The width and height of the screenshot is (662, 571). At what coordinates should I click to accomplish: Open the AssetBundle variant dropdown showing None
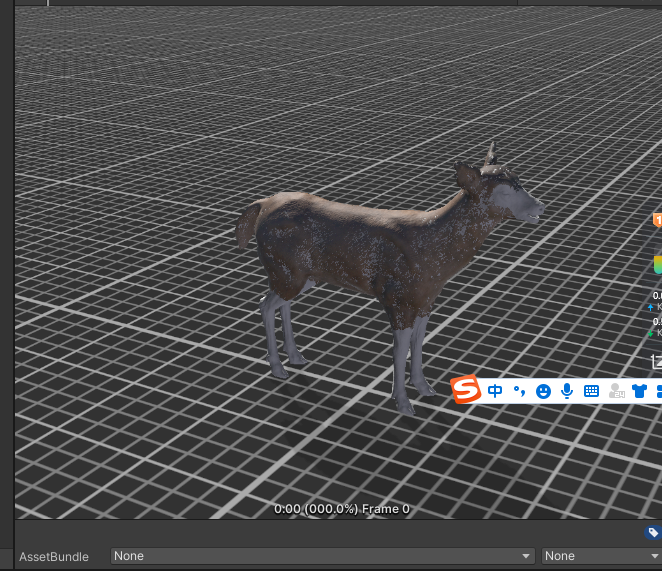602,556
